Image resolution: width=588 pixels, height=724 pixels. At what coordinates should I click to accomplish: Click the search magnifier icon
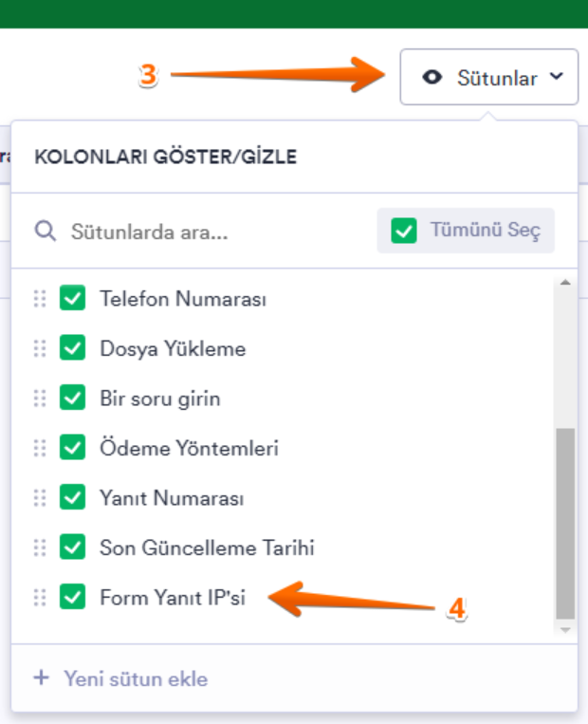[45, 231]
